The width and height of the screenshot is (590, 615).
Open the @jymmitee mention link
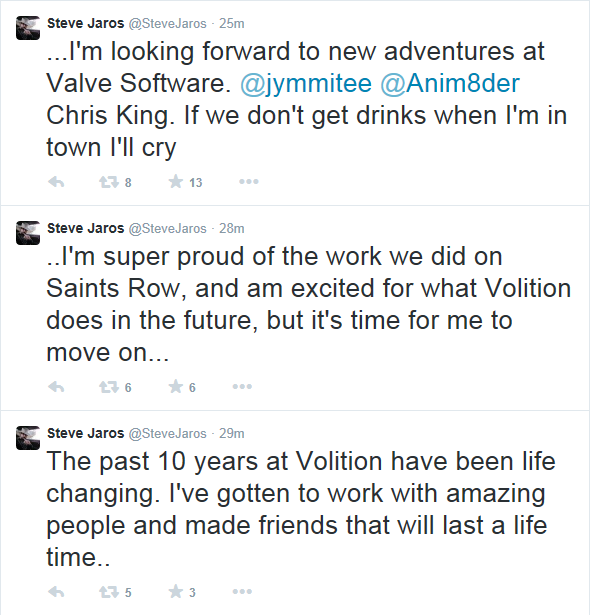point(306,84)
